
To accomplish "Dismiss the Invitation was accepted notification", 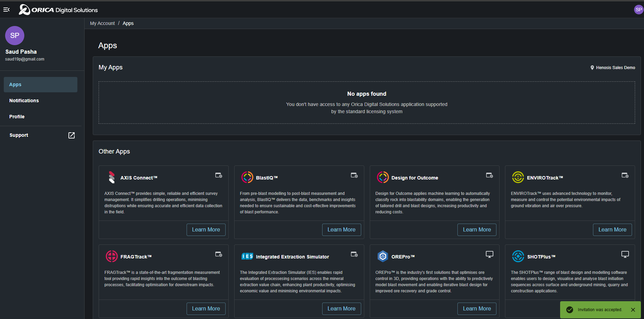I will pyautogui.click(x=633, y=310).
